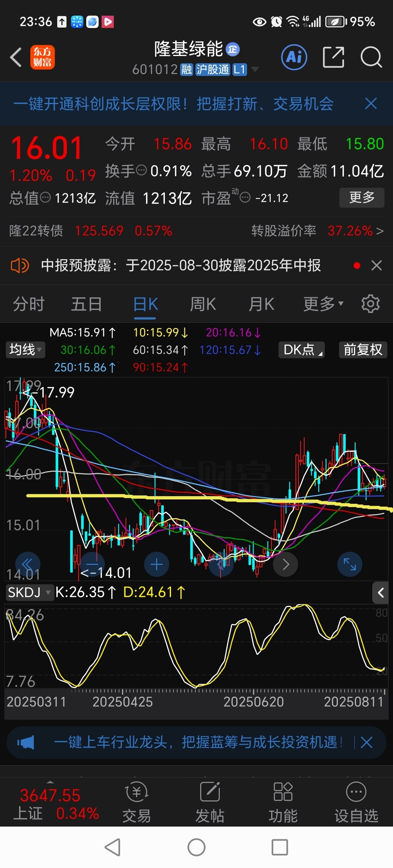Screen dimensions: 393x868
Task: Open the 东方财富 home logo
Action: click(x=43, y=57)
